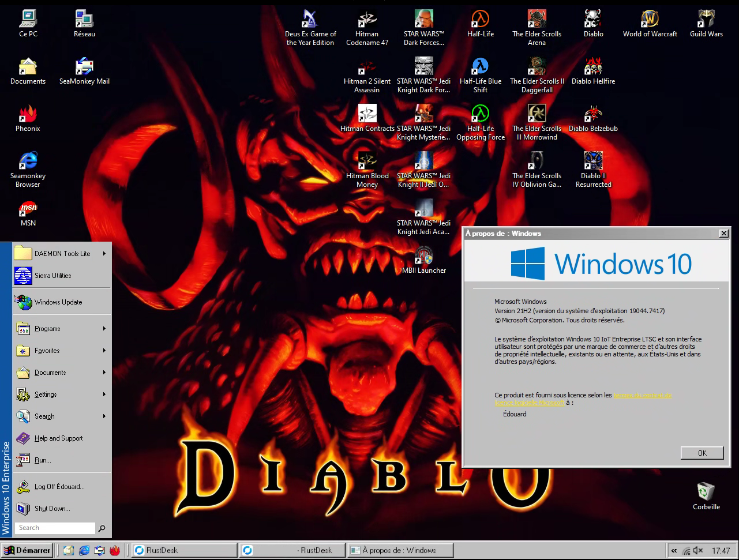739x560 pixels.
Task: Expand hidden tray icons with the double chevron
Action: point(674,551)
